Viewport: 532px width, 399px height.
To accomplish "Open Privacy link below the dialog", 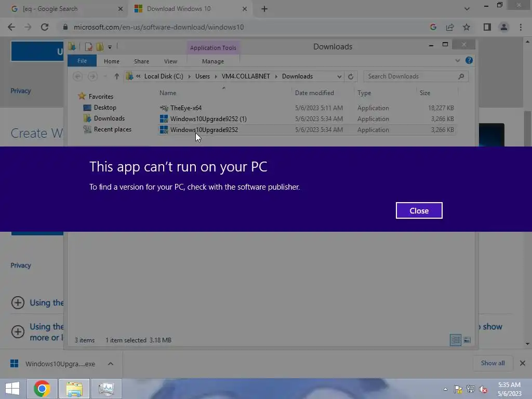I will point(20,265).
